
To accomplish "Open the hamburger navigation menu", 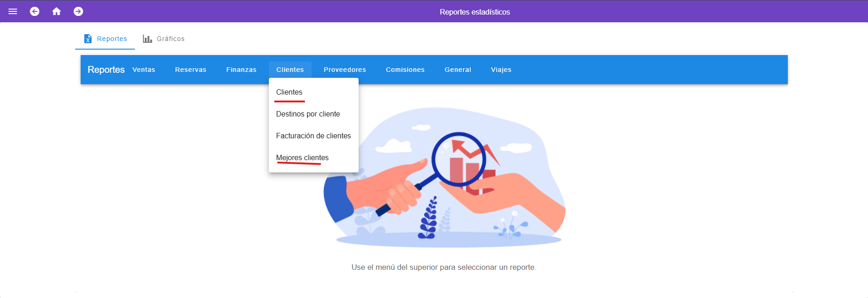I will click(x=13, y=11).
